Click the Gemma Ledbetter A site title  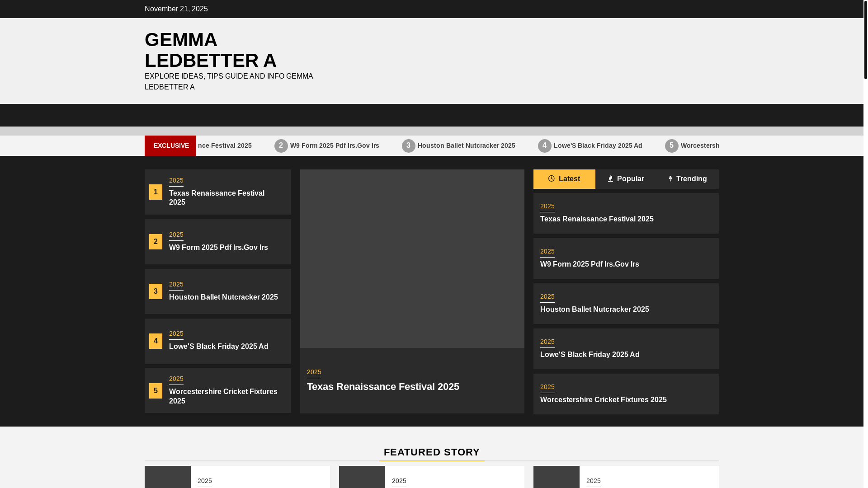211,50
